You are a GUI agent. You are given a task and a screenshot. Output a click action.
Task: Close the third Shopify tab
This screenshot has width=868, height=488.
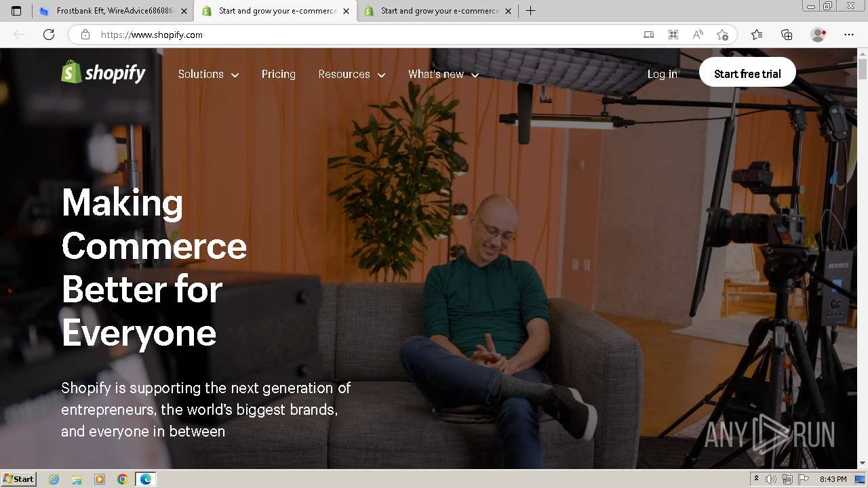(x=508, y=11)
